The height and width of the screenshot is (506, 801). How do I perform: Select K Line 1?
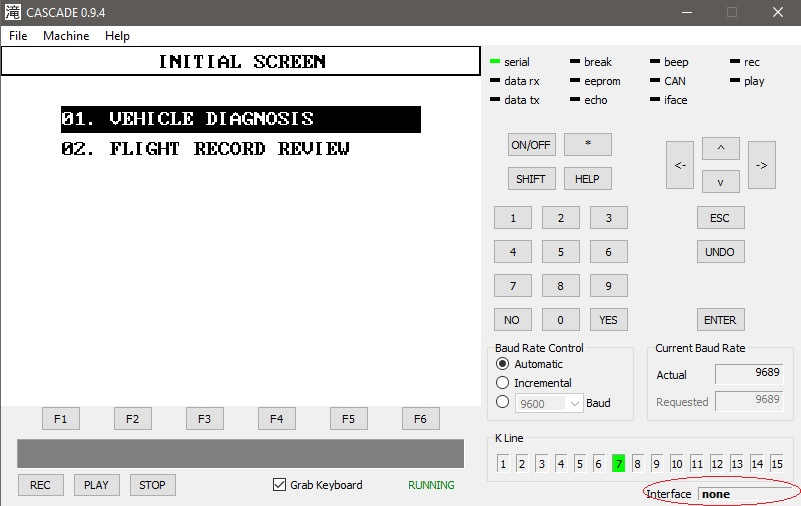503,464
